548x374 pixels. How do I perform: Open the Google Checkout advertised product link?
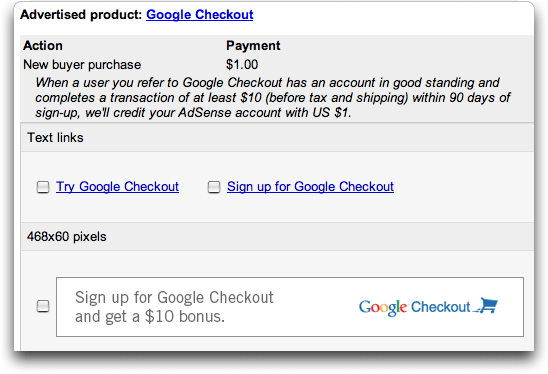[x=200, y=15]
